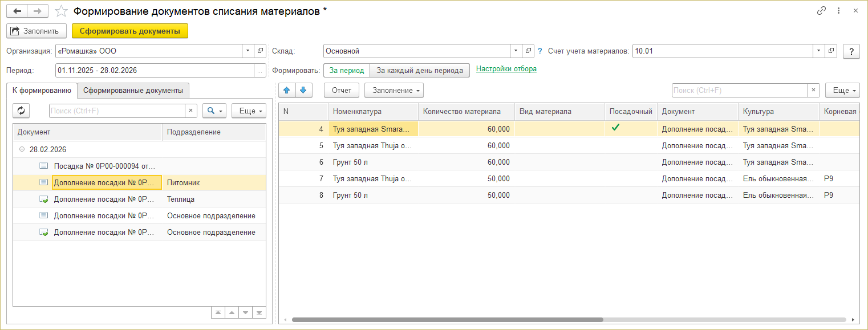Open the Заполнение dropdown menu
Viewport: 868px width, 330px height.
tap(394, 90)
